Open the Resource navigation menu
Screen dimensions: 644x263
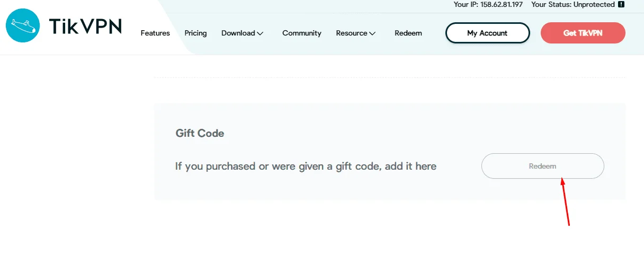pyautogui.click(x=356, y=33)
